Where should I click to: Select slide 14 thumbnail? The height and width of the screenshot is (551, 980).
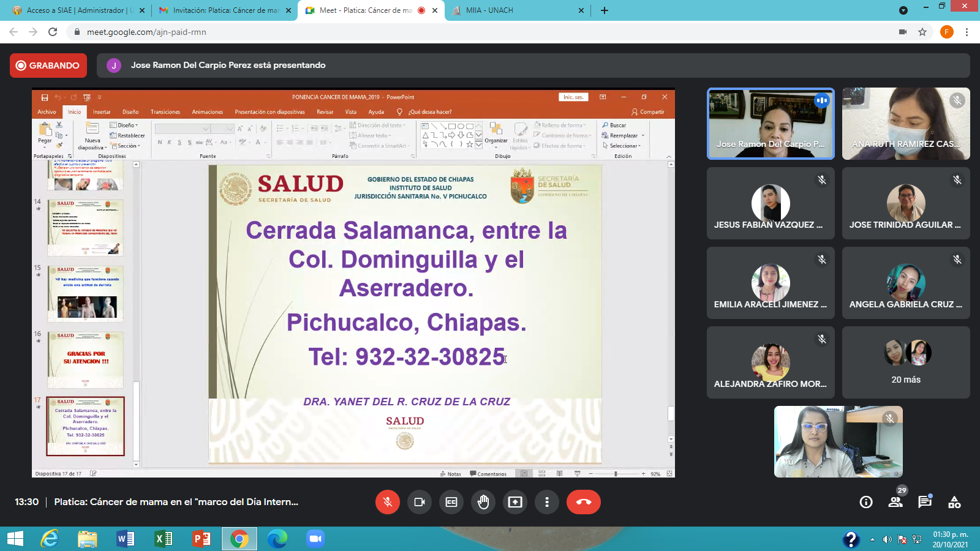[85, 228]
